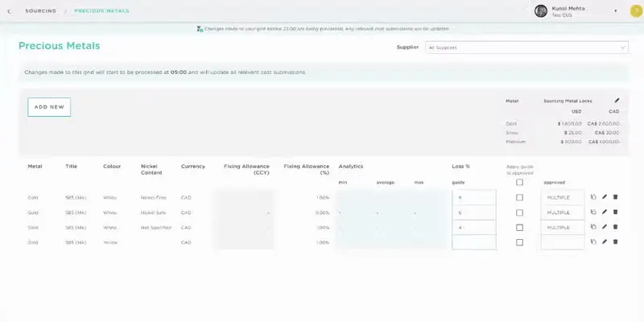This screenshot has width=644, height=322.
Task: Go back using the header arrow
Action: tap(9, 11)
